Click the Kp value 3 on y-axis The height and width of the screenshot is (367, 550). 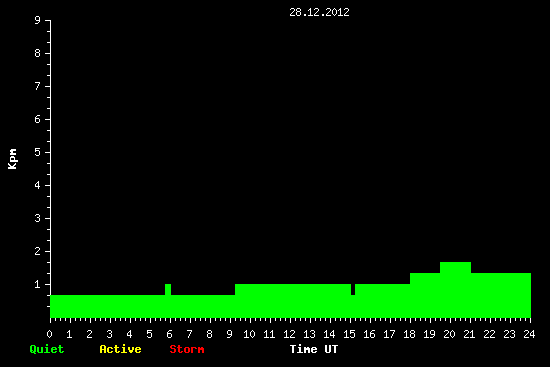38,218
